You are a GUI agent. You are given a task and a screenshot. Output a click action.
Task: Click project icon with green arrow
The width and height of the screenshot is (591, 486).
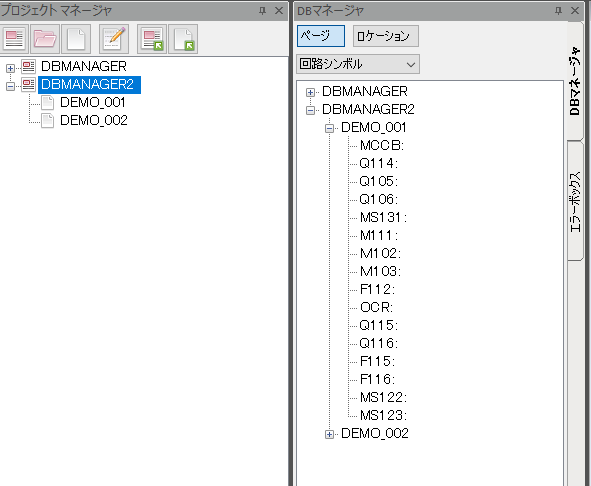pos(152,39)
